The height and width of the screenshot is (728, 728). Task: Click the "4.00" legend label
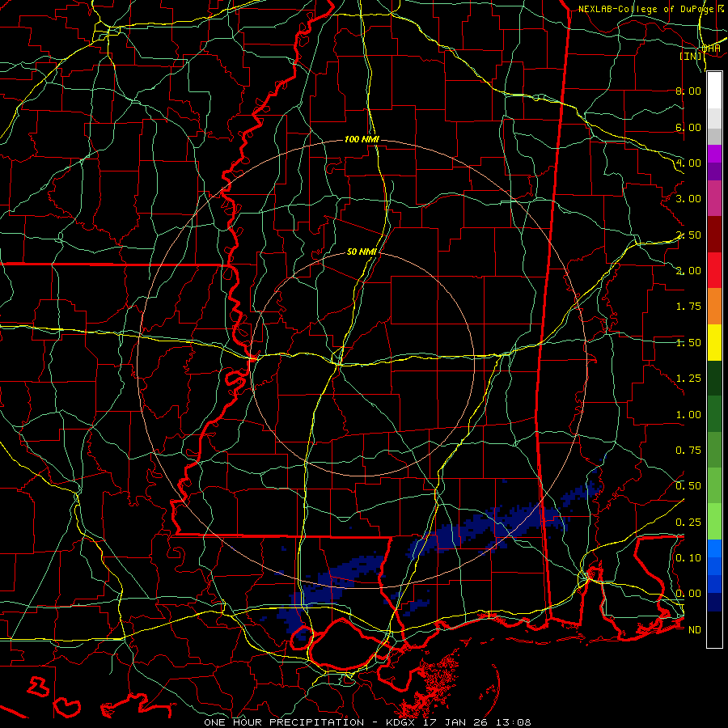[688, 163]
